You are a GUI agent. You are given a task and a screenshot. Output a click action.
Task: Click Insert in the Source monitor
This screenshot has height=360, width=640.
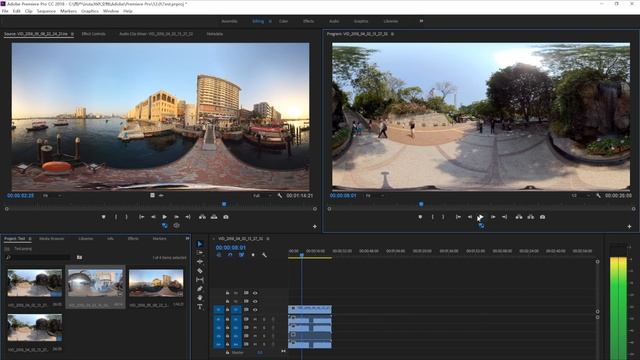tap(202, 217)
